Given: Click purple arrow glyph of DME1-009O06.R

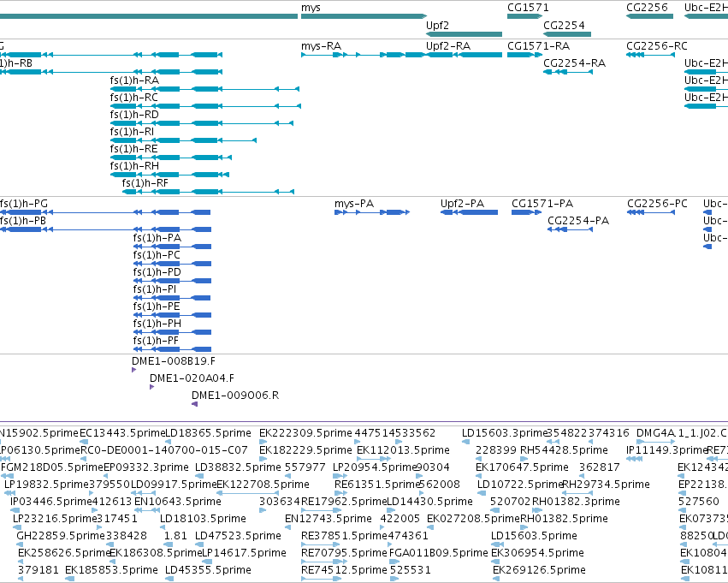Looking at the screenshot, I should pyautogui.click(x=194, y=405).
